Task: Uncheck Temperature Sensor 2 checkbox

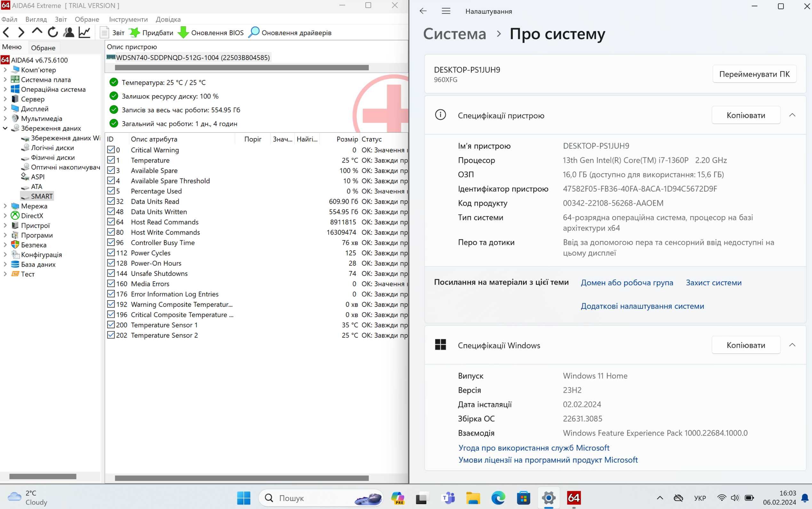Action: [x=111, y=335]
